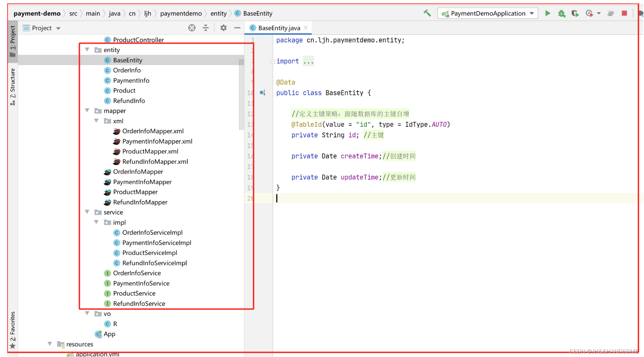Click src in the breadcrumb path
Screen dimensions: 644x357
(73, 13)
